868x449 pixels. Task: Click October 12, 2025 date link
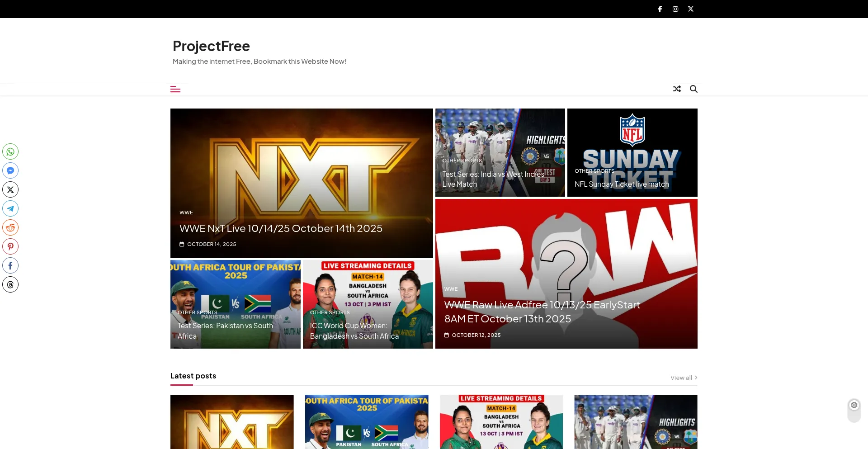pyautogui.click(x=476, y=335)
